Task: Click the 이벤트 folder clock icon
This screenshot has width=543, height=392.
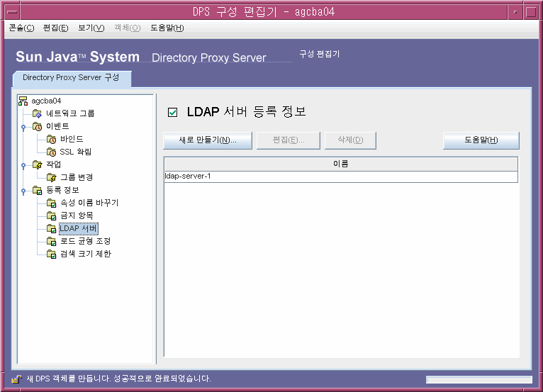Action: (37, 126)
